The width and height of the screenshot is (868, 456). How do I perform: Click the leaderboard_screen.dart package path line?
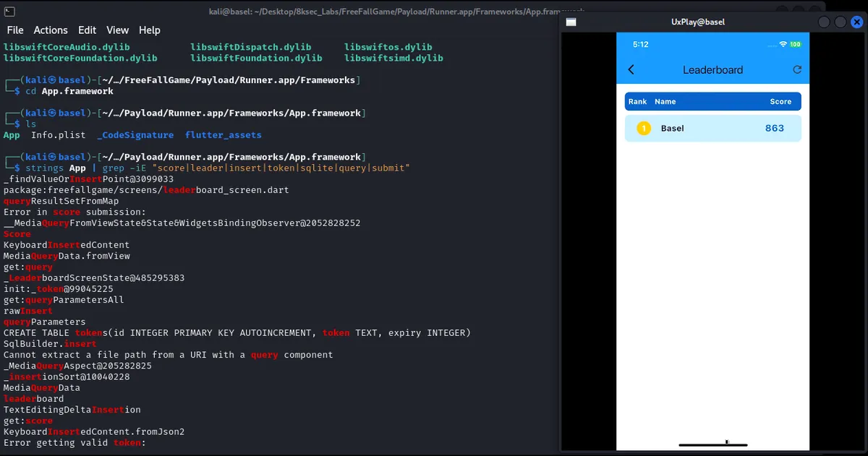(x=146, y=190)
